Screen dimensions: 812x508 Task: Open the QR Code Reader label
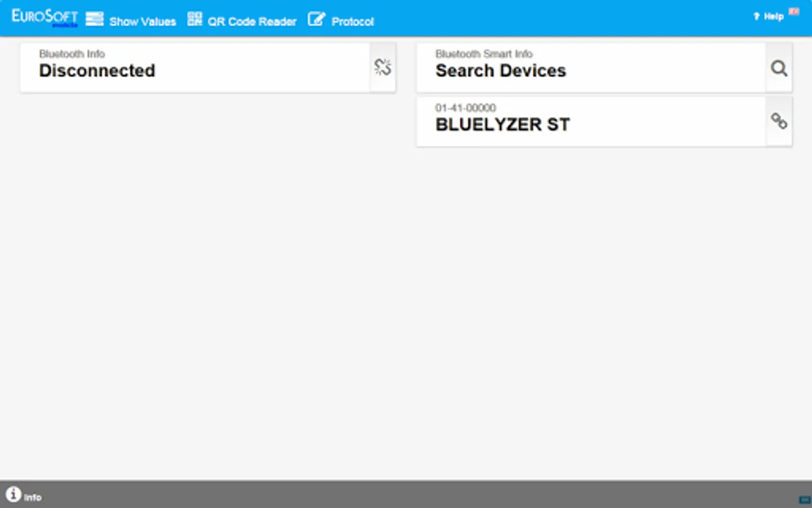coord(252,21)
